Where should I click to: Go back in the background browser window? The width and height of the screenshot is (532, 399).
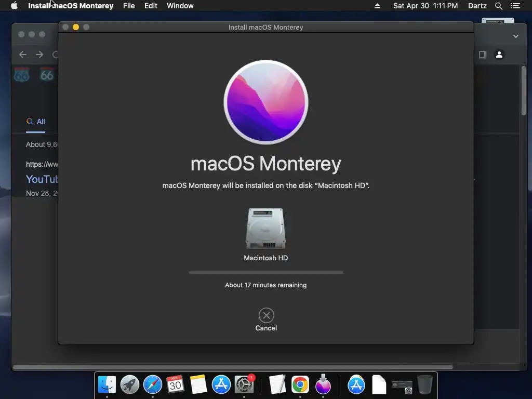point(23,54)
